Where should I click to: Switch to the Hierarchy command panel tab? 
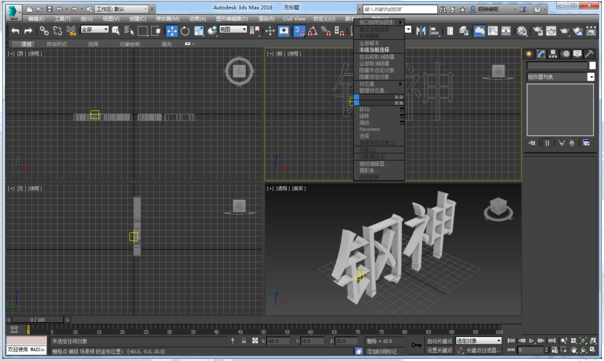click(553, 54)
